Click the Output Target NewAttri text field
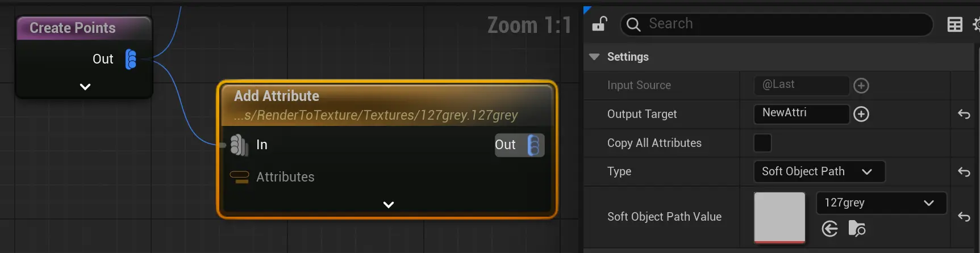Viewport: 980px width, 253px height. (x=801, y=113)
